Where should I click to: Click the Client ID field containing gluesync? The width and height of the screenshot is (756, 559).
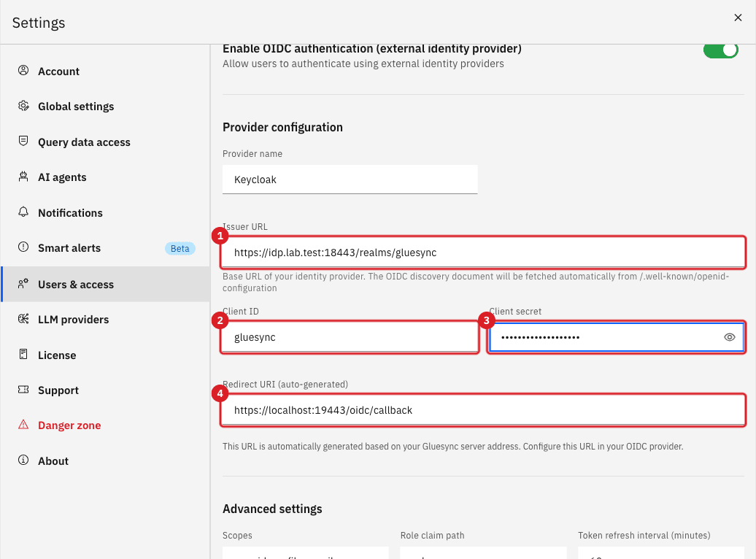coord(350,337)
